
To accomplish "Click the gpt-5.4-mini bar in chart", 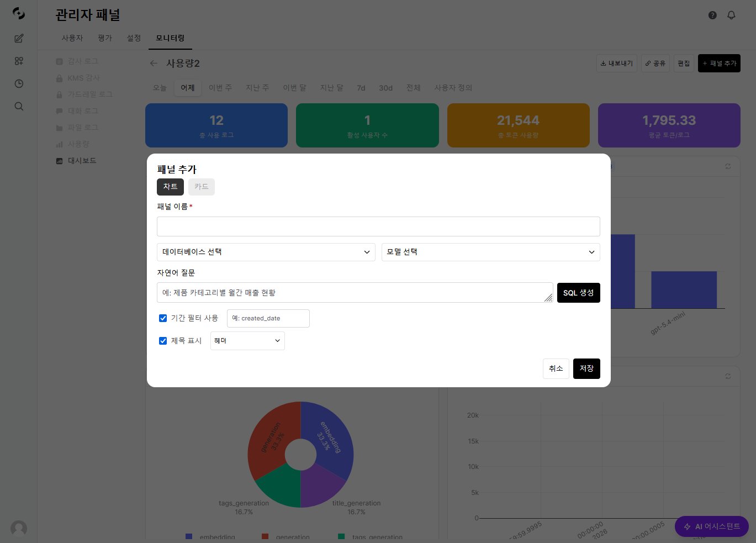I will (684, 289).
